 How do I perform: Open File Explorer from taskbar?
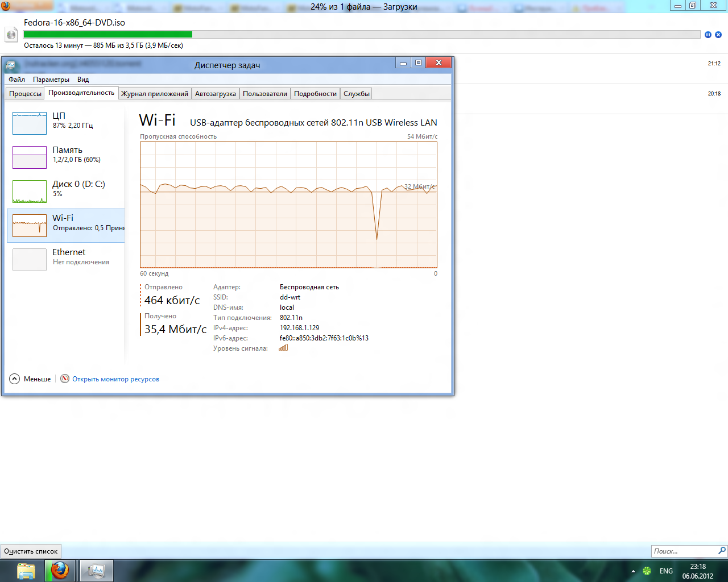click(26, 571)
